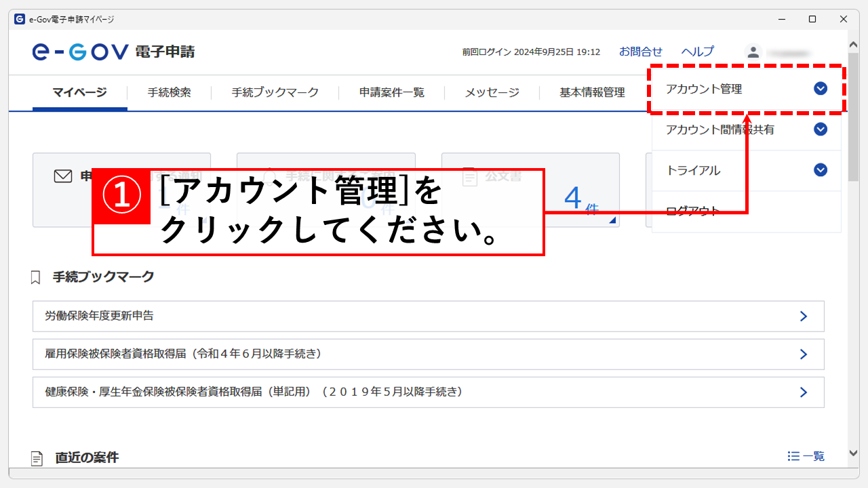Click the bookmark icon beside 手続ブックマーク

click(37, 277)
